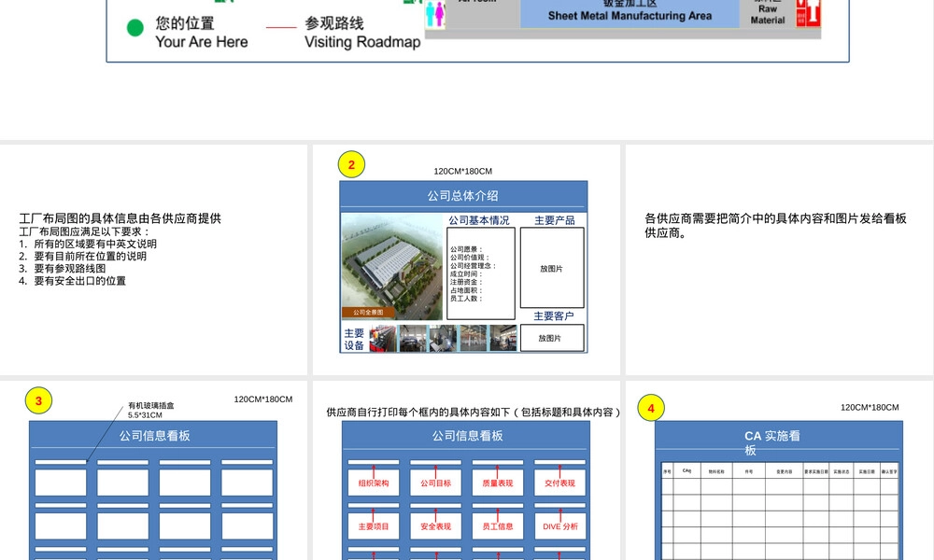Click the '公司基本情况' heading
934x560 pixels.
479,220
